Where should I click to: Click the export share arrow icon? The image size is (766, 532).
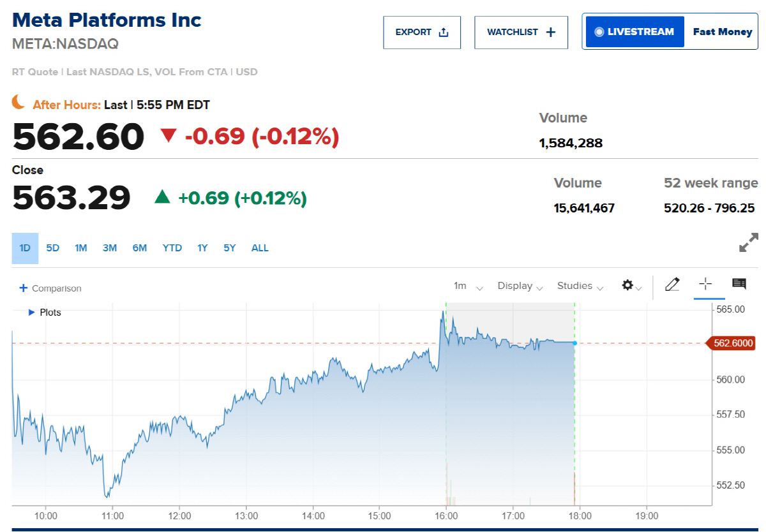click(444, 32)
